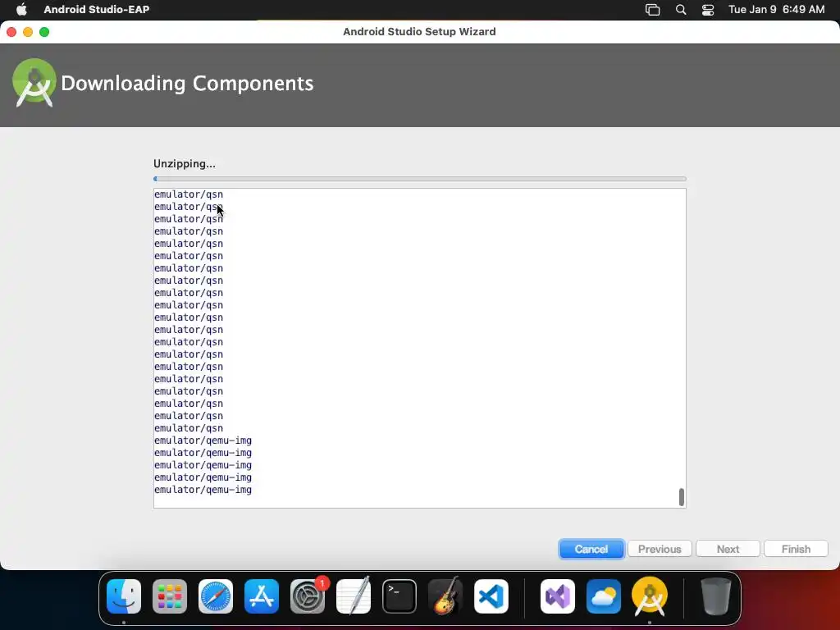
Task: Launch Terminal from the dock
Action: 399,596
